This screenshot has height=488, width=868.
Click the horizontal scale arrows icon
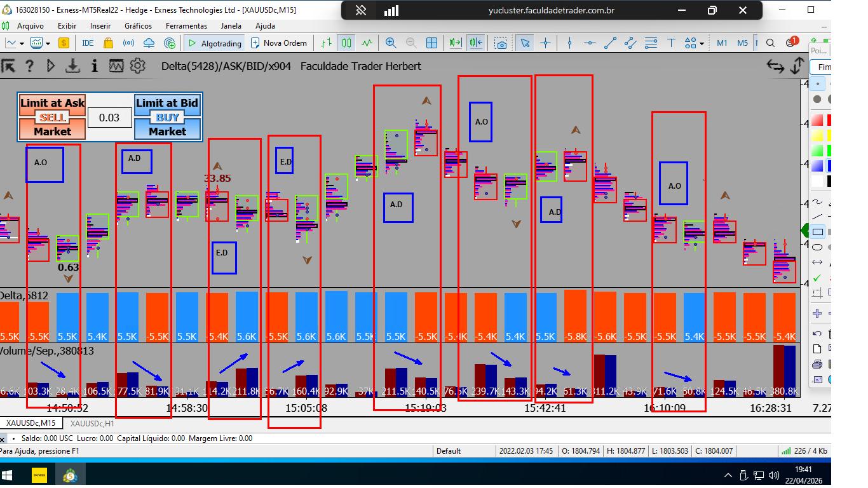775,66
